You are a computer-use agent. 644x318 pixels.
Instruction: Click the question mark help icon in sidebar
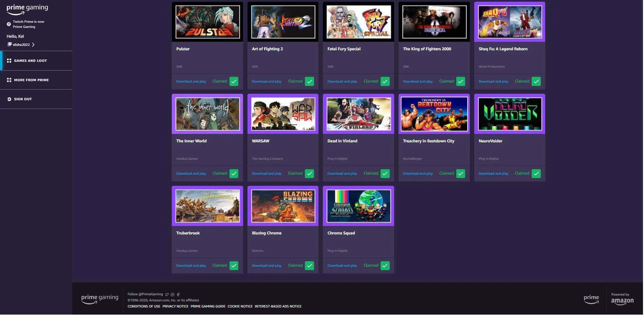tap(9, 24)
